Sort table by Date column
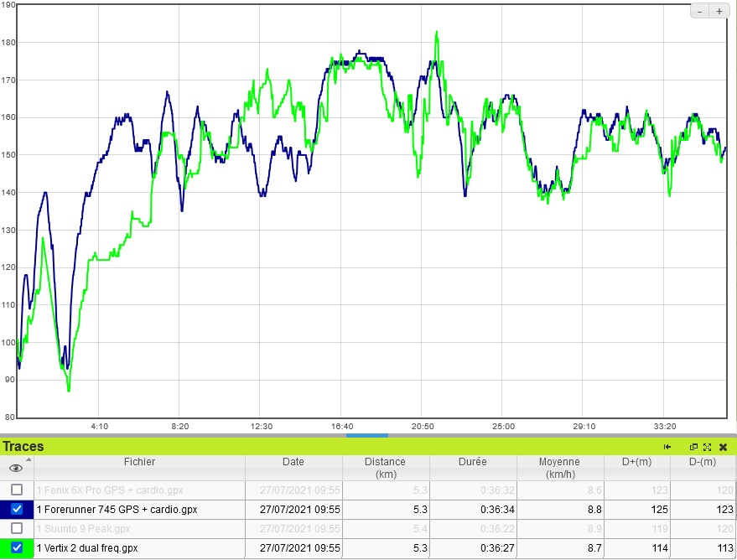 coord(293,462)
